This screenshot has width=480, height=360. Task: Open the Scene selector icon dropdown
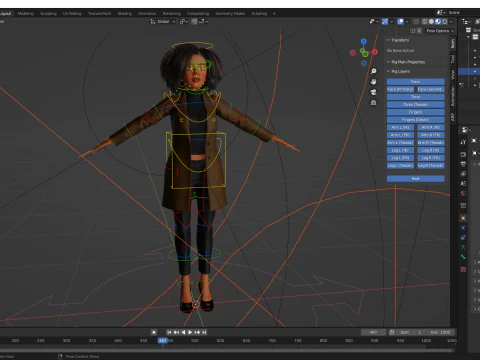coord(441,12)
